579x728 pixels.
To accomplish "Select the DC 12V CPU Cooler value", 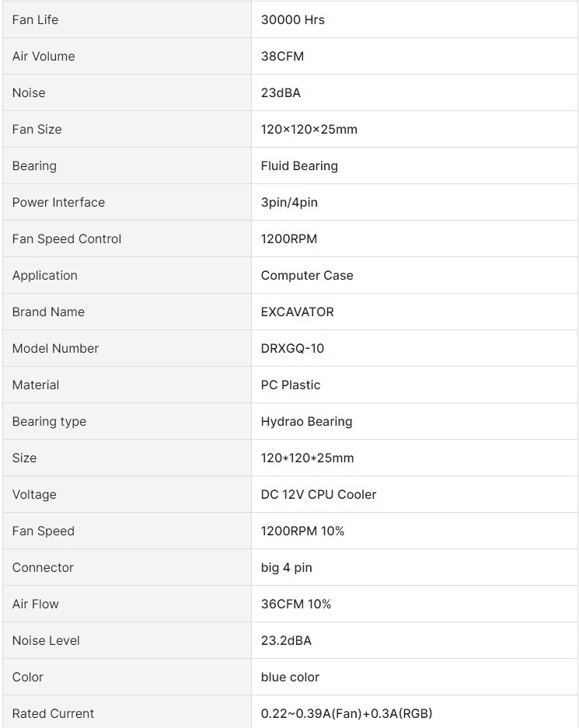I will point(319,494).
